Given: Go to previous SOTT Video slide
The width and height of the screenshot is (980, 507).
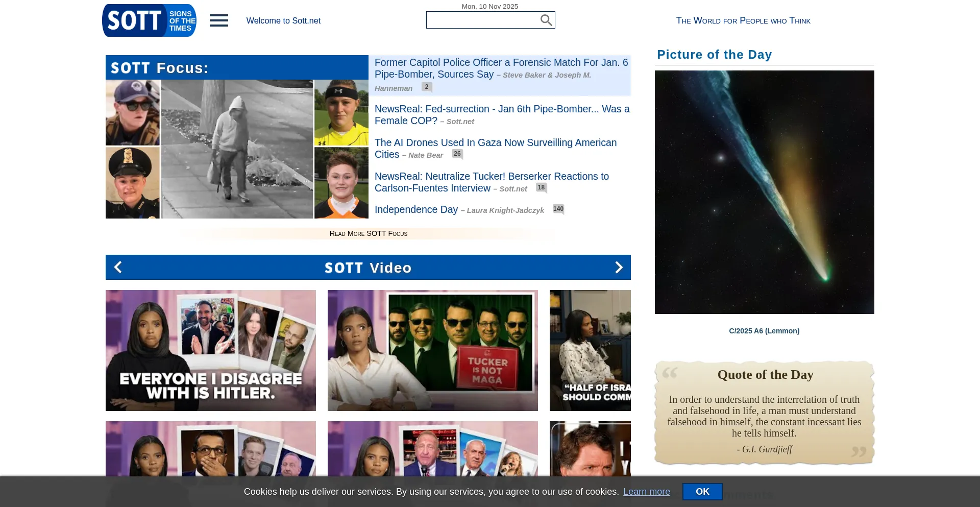Looking at the screenshot, I should tap(118, 267).
